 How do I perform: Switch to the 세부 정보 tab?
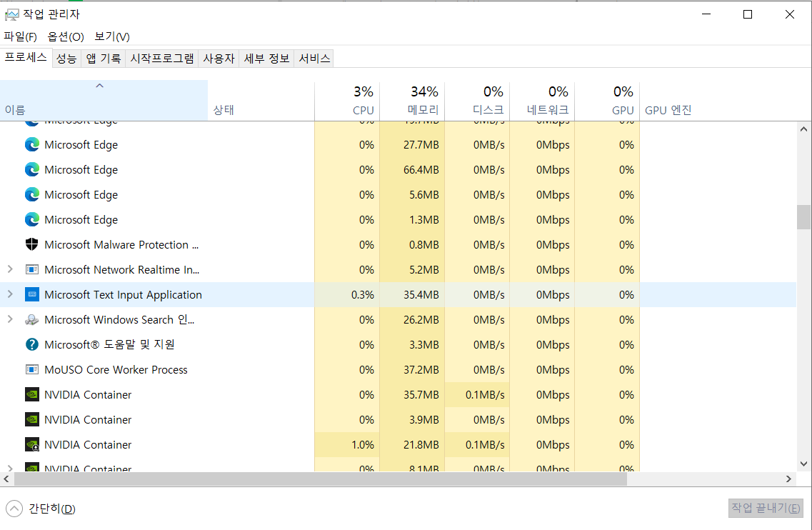[x=266, y=59]
